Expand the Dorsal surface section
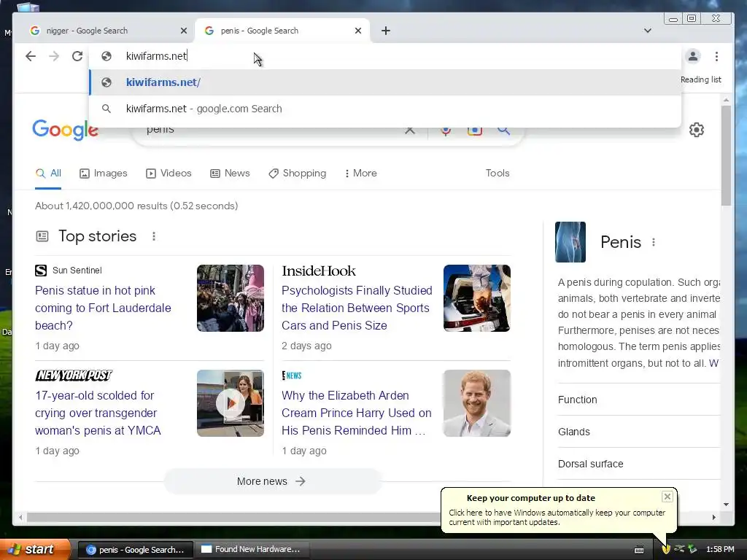The image size is (747, 560). [638, 464]
